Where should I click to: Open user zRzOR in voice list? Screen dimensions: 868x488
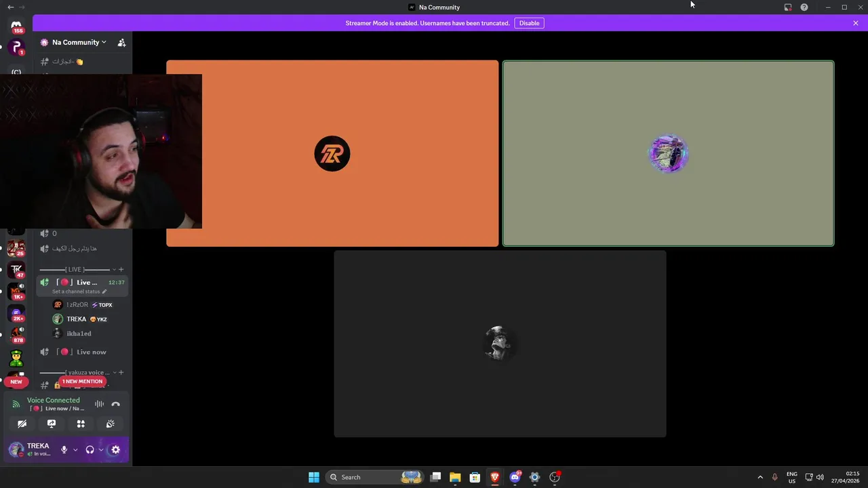(x=82, y=305)
